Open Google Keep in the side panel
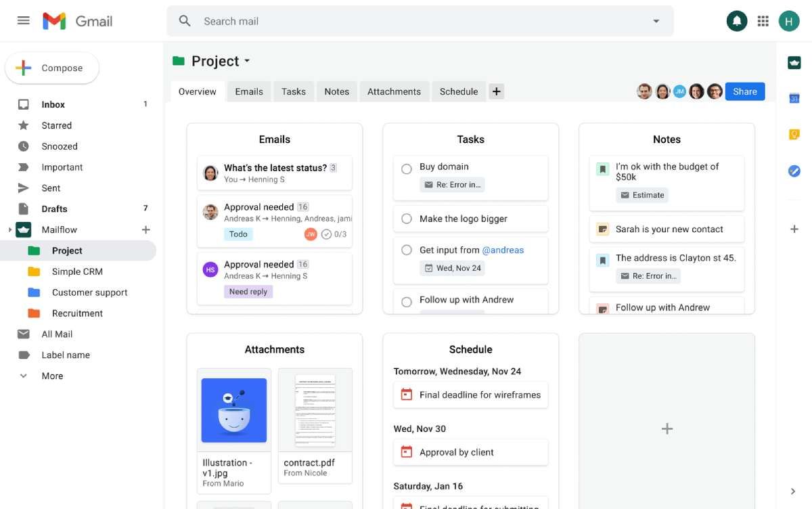The height and width of the screenshot is (509, 812). point(794,135)
